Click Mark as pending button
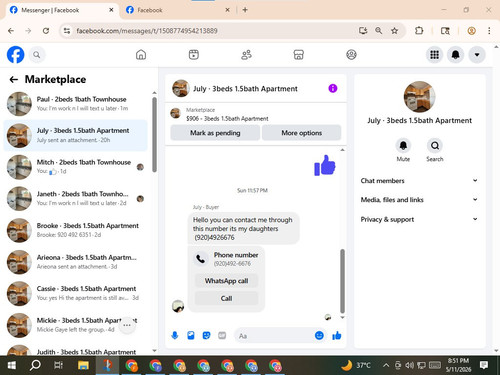The height and width of the screenshot is (375, 500). coord(215,133)
